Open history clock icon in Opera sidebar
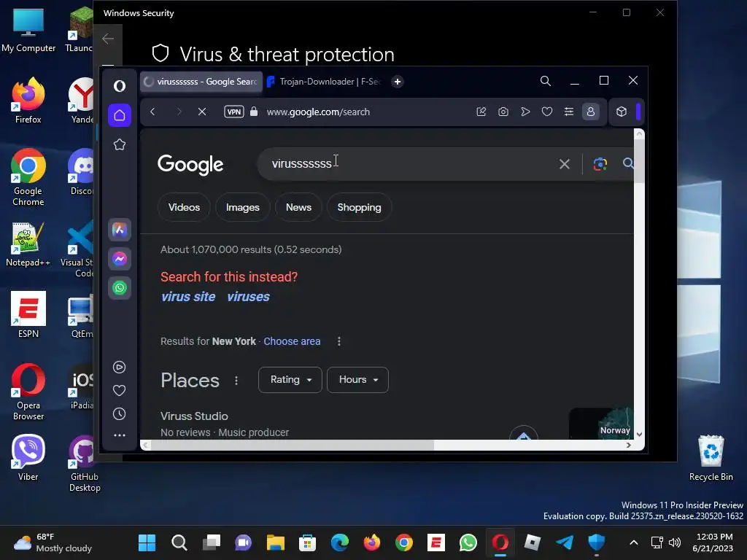This screenshot has width=747, height=560. click(120, 414)
